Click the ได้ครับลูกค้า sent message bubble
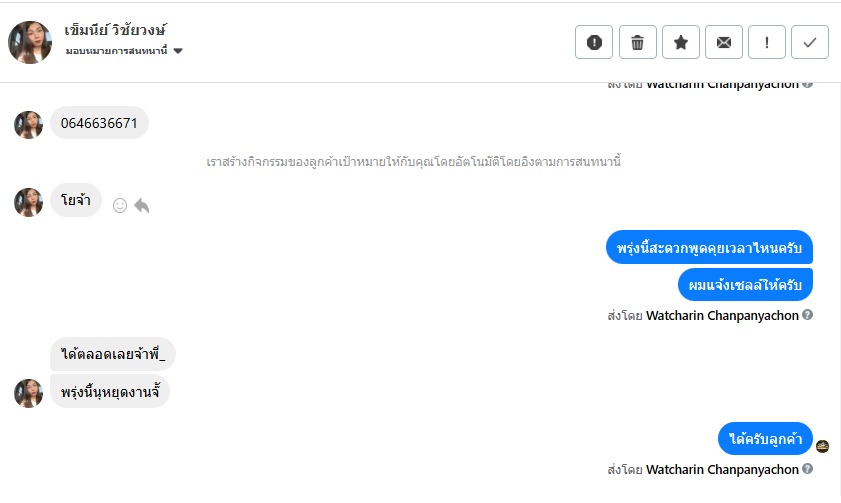This screenshot has width=841, height=503. pos(765,439)
